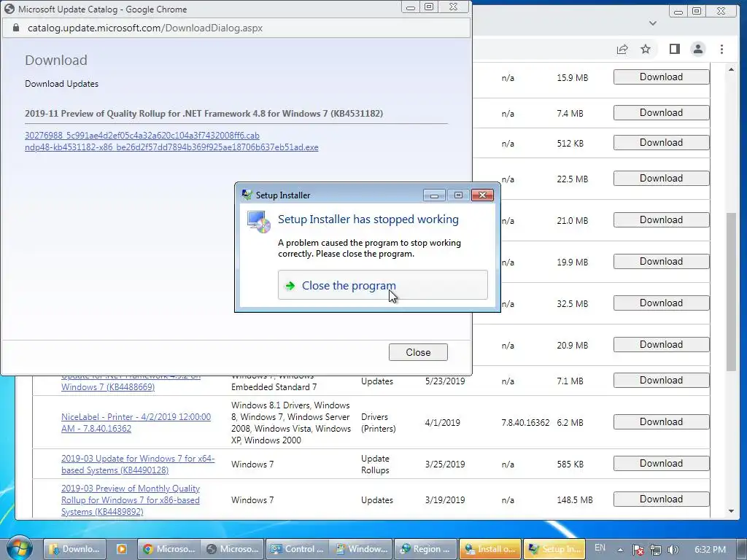Click Download for the 7.1 MB row
This screenshot has width=747, height=560.
click(x=661, y=381)
